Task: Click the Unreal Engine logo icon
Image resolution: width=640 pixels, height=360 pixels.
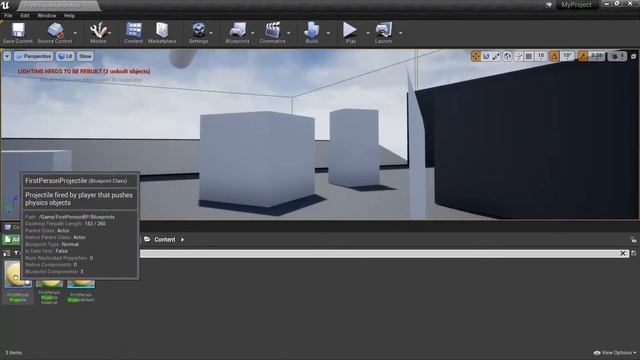Action: [x=5, y=5]
